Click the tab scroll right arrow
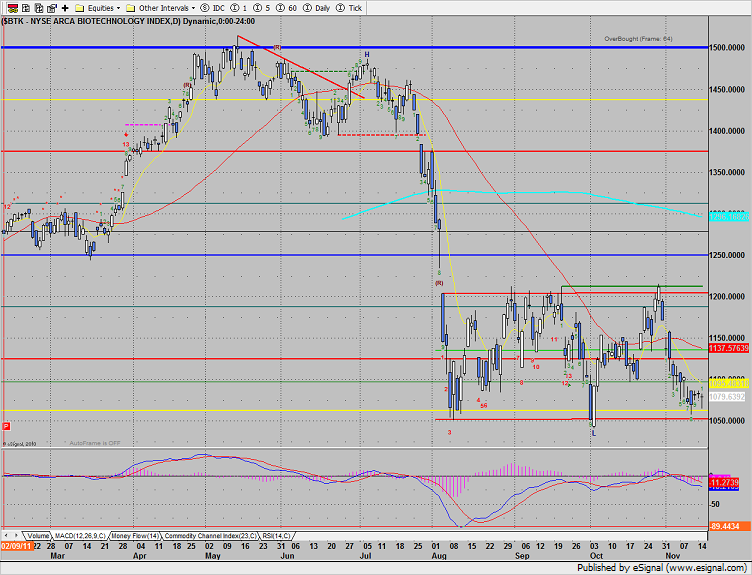 [16, 536]
